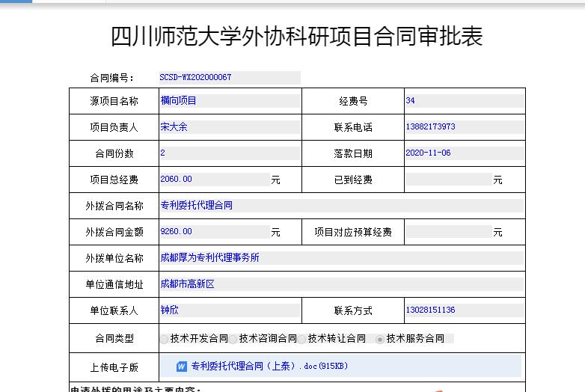Click the 源项目名称 field 横向项目

(230, 101)
